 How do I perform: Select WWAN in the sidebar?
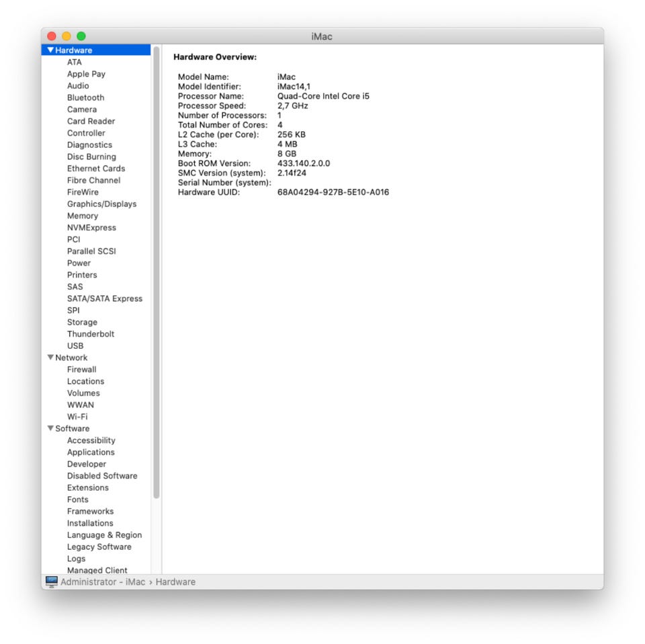[x=81, y=405]
